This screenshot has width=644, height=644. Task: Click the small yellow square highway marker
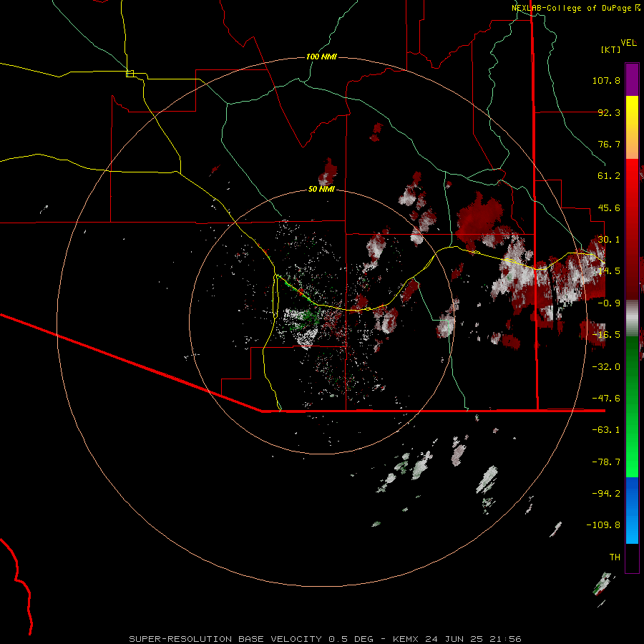coord(130,74)
